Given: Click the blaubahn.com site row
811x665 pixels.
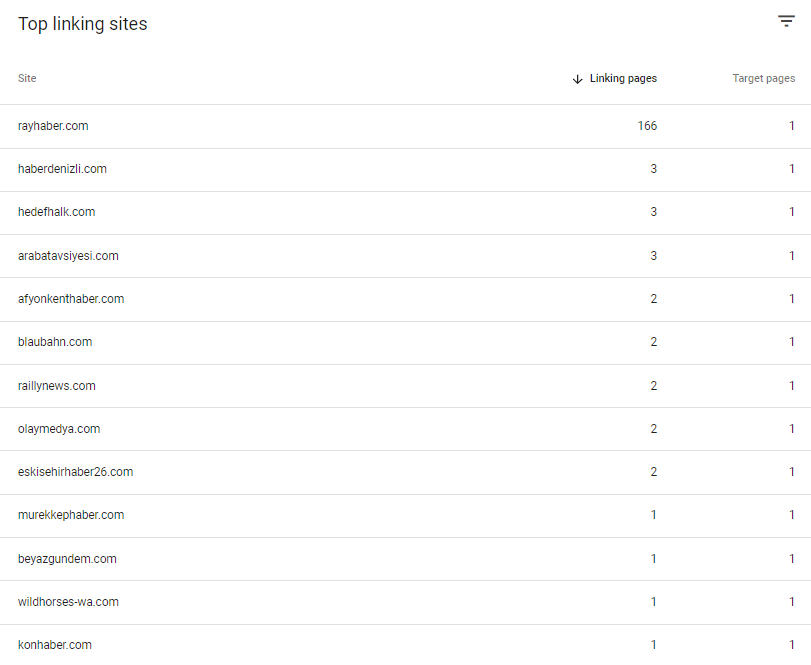Looking at the screenshot, I should pyautogui.click(x=406, y=342).
